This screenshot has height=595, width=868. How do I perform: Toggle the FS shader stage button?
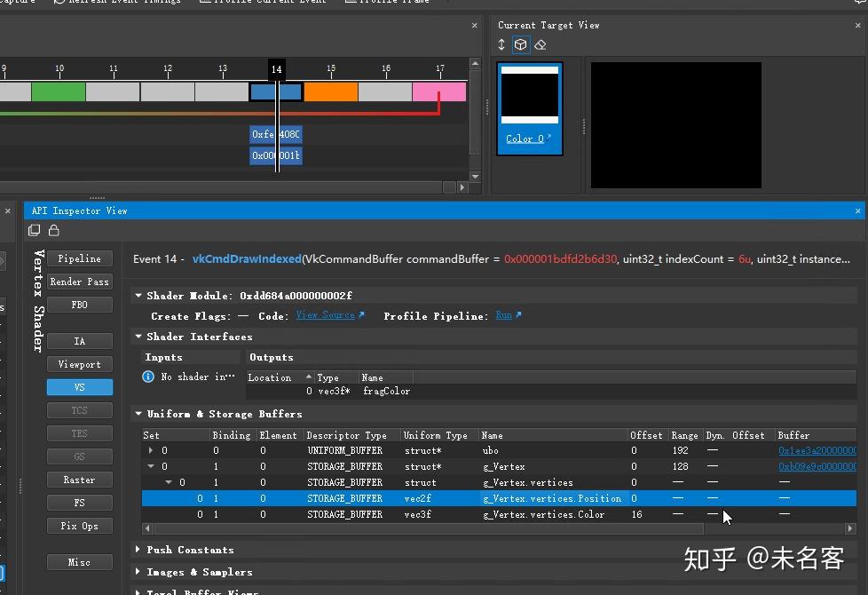click(x=79, y=502)
